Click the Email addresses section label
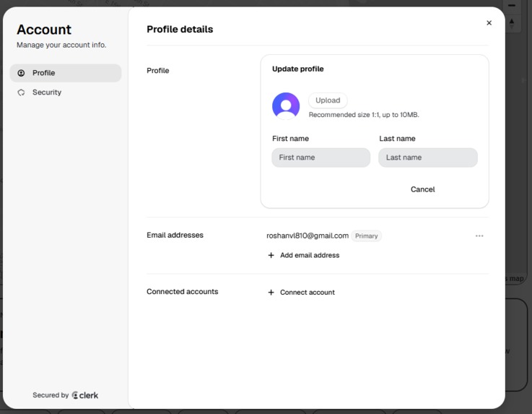This screenshot has height=414, width=532. [175, 235]
